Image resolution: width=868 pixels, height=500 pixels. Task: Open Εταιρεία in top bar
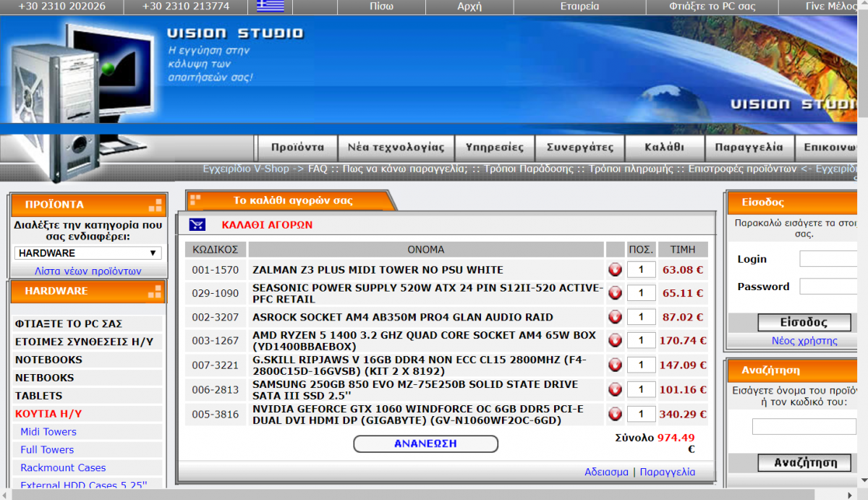[x=579, y=7]
